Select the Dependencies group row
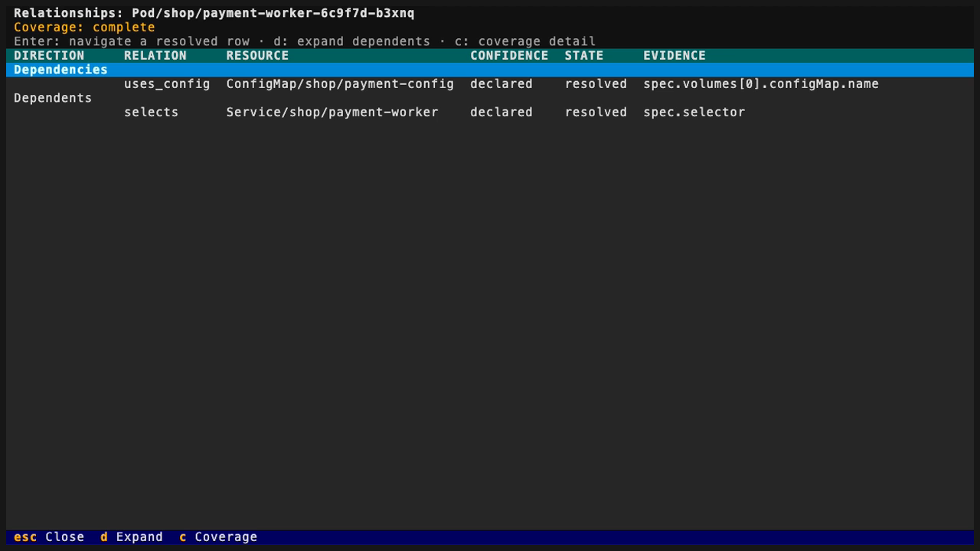Viewport: 980px width, 551px height. click(490, 70)
